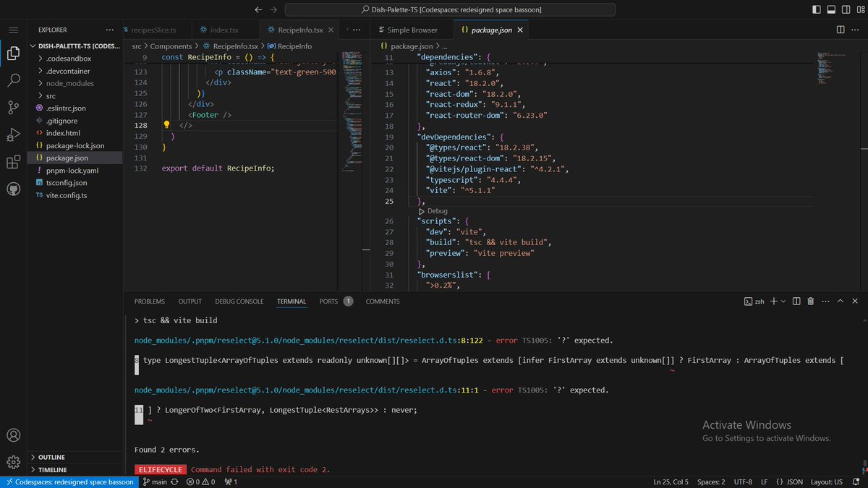Split the terminal
The width and height of the screenshot is (868, 488).
tap(796, 301)
